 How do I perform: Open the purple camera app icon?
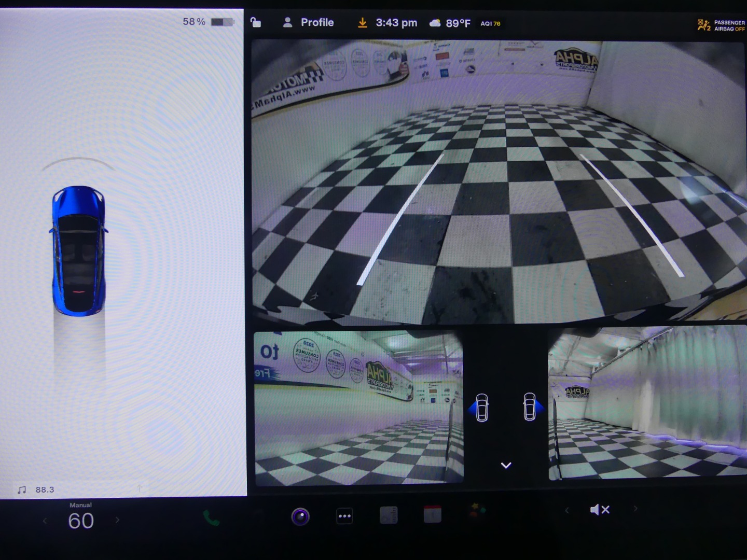[300, 516]
